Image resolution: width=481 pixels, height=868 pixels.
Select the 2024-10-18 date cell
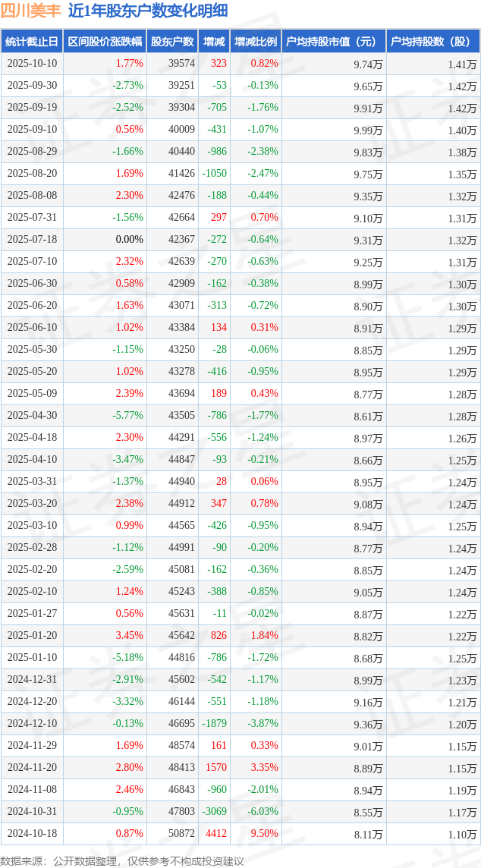coord(32,834)
